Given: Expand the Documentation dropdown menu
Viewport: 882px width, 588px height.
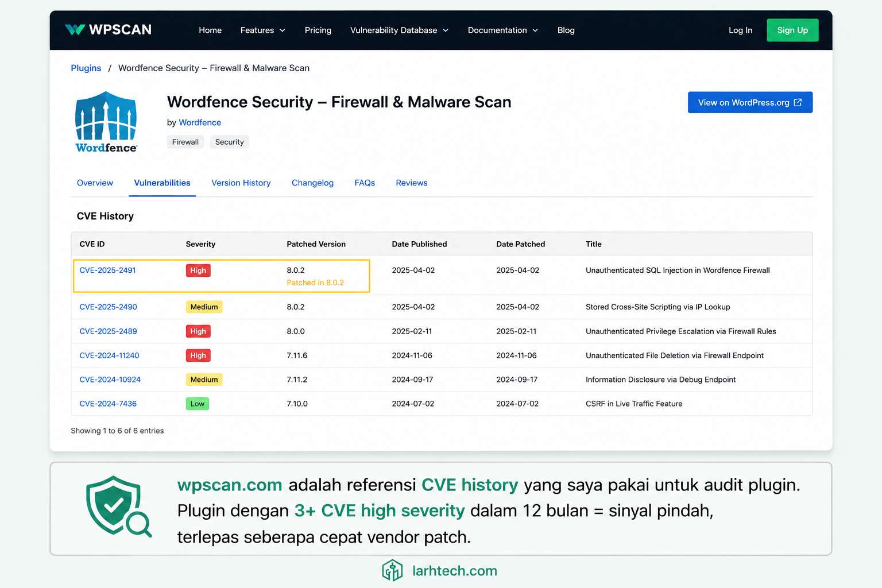Looking at the screenshot, I should [x=503, y=30].
